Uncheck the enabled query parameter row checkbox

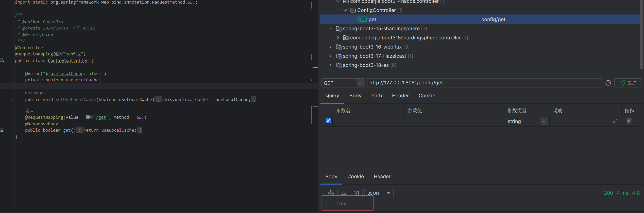click(328, 120)
